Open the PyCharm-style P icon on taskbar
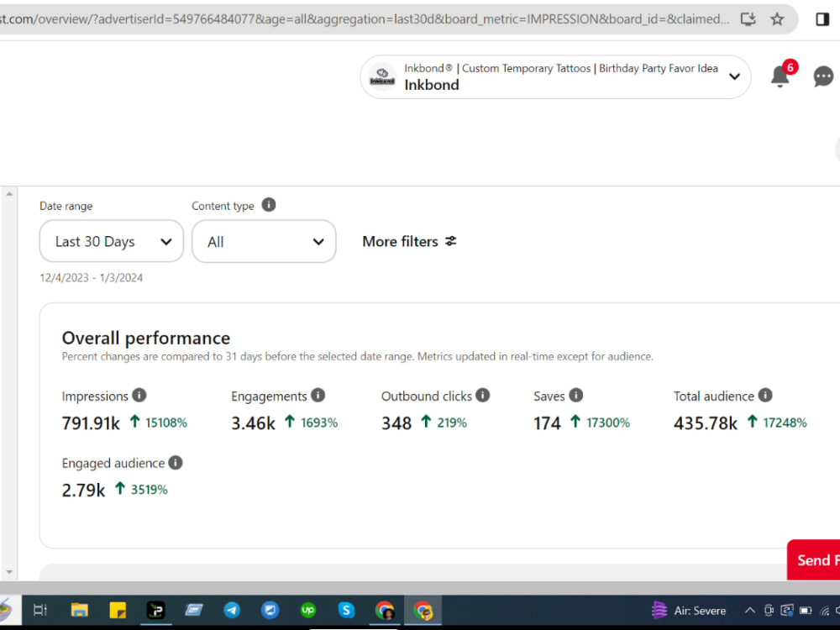The image size is (840, 630). click(x=156, y=610)
